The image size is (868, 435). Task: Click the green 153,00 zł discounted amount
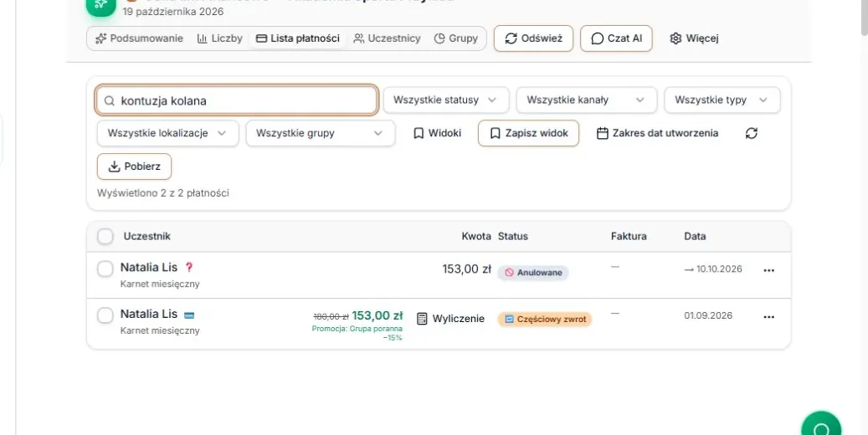[378, 315]
